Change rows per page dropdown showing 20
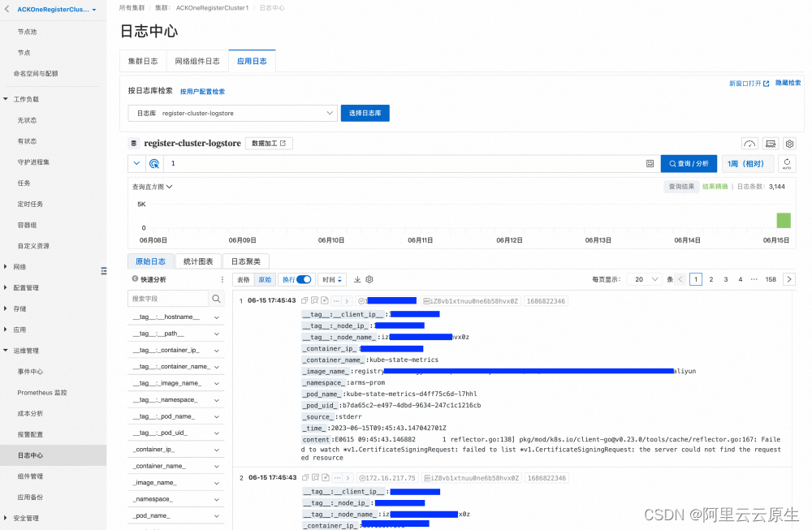Screen dimensions: 812x530 click(x=644, y=279)
